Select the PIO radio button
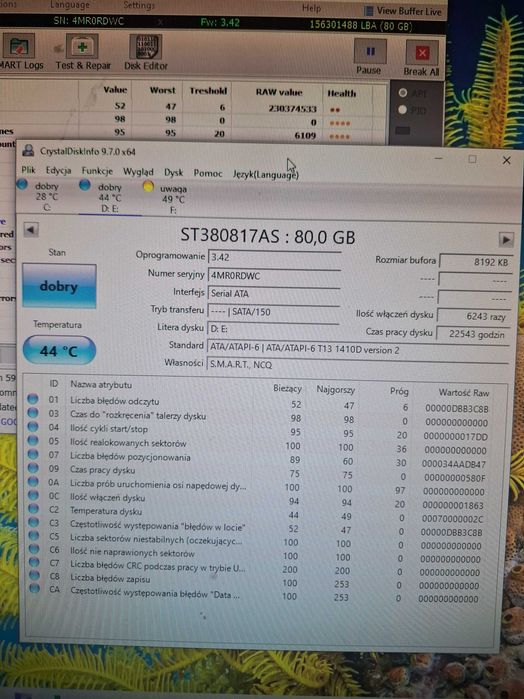524x699 pixels. pos(403,109)
